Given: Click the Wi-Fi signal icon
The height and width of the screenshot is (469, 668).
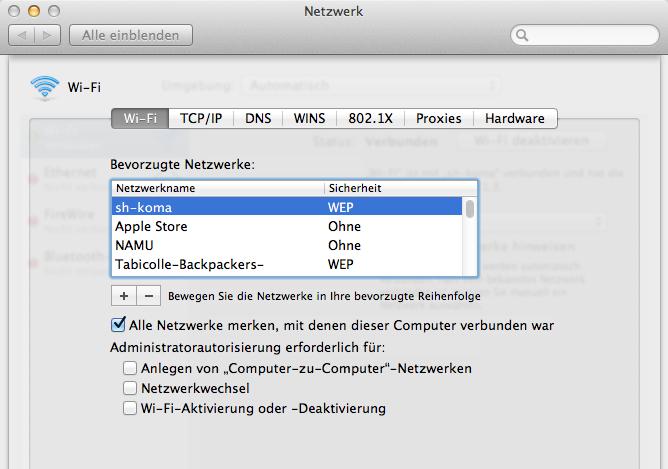Looking at the screenshot, I should [44, 87].
